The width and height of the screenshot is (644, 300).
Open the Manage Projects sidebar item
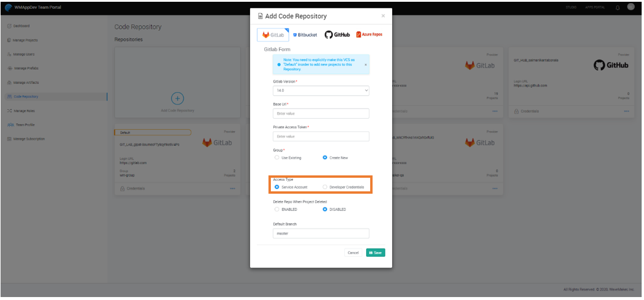pos(25,40)
